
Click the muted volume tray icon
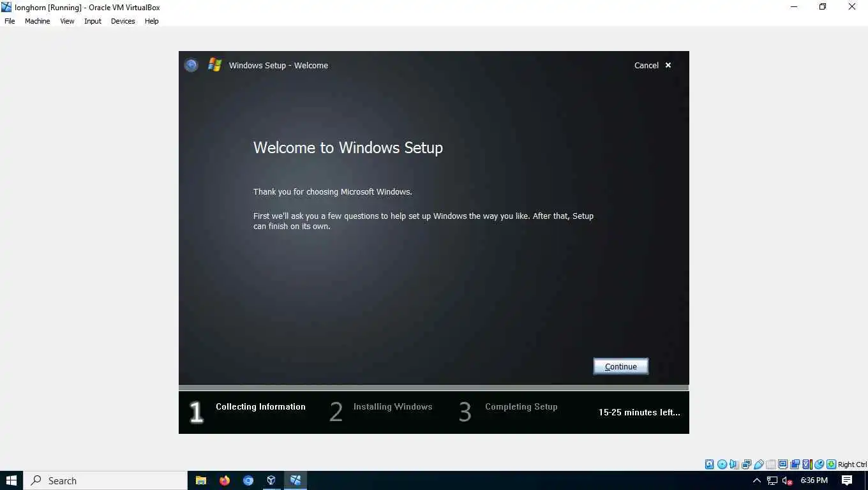788,480
